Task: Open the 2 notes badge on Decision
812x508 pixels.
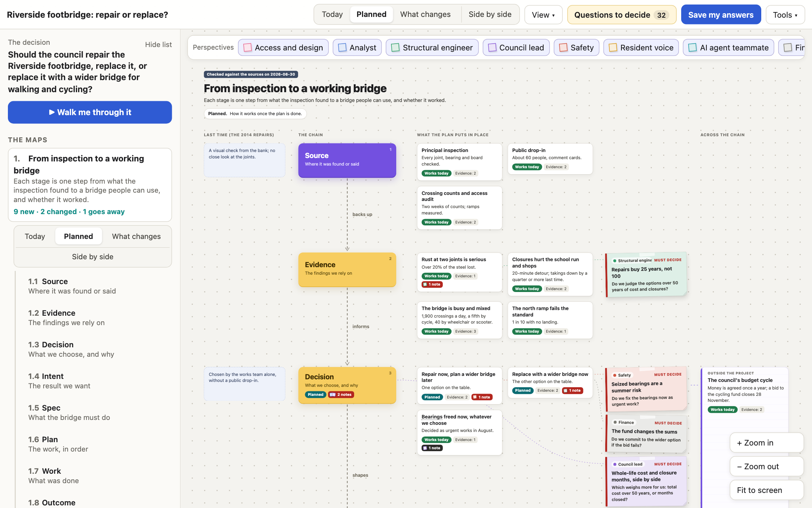Action: point(341,395)
